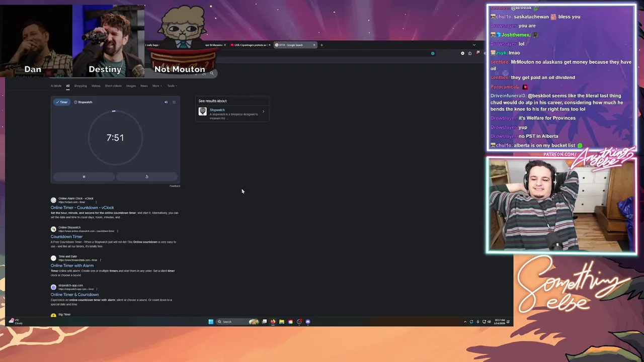
Task: Open Task View on the taskbar
Action: (x=264, y=322)
